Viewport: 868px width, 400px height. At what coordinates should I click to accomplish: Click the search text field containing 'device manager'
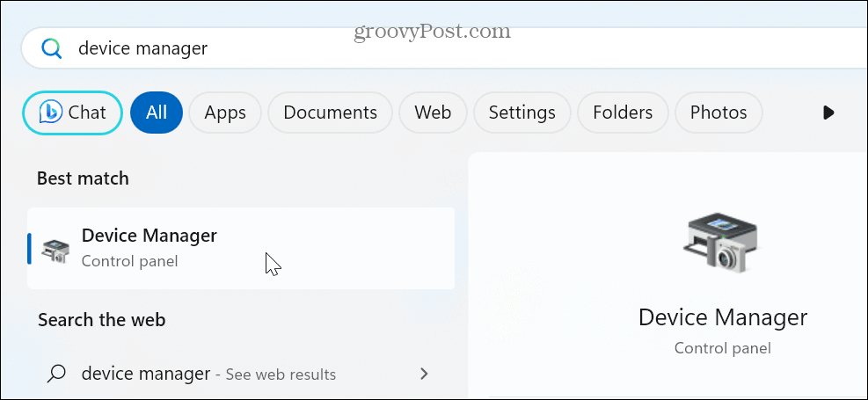pyautogui.click(x=440, y=48)
